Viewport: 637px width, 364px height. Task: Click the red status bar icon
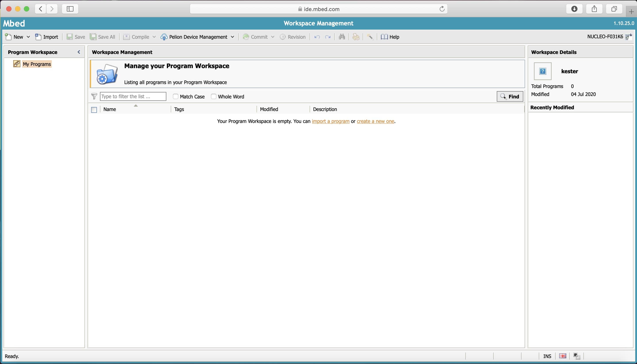click(x=562, y=356)
